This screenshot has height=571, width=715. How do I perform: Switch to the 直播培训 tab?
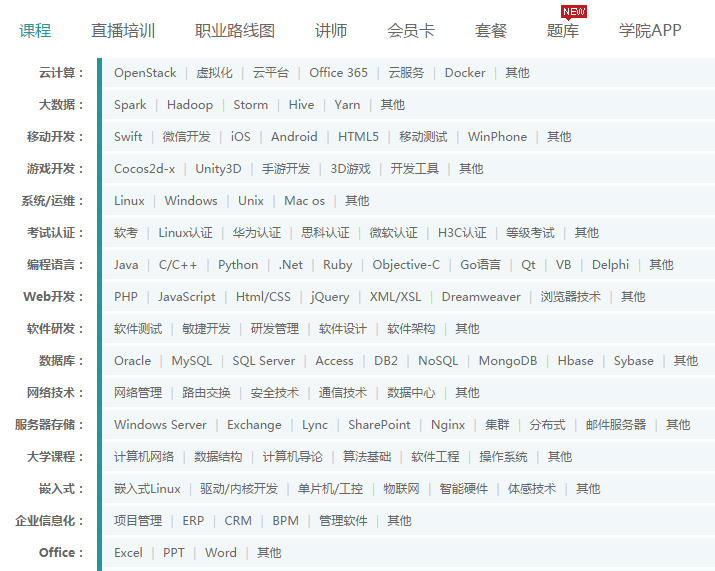pyautogui.click(x=123, y=30)
